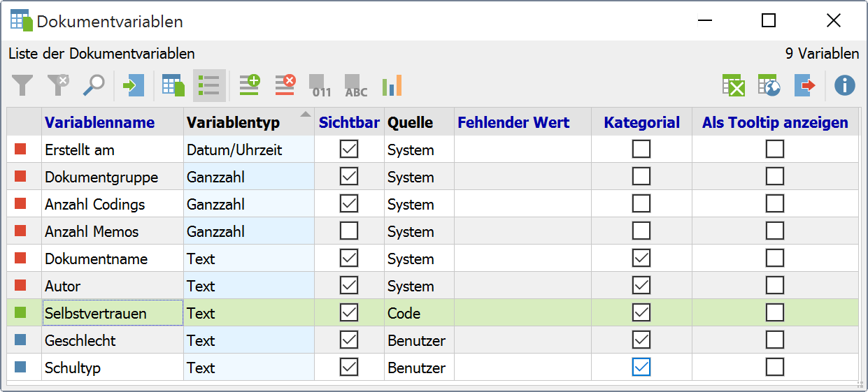Check Kategorial for Anzahl Codings

click(641, 203)
